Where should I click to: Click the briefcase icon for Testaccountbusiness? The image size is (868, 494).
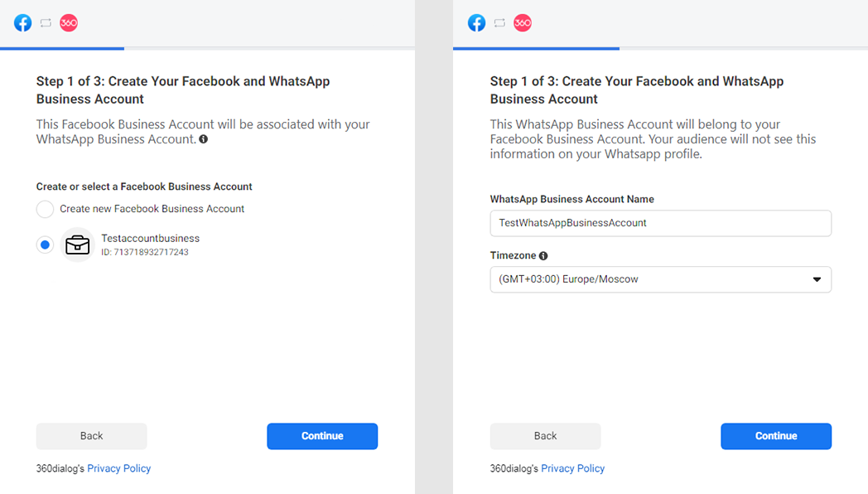tap(78, 245)
